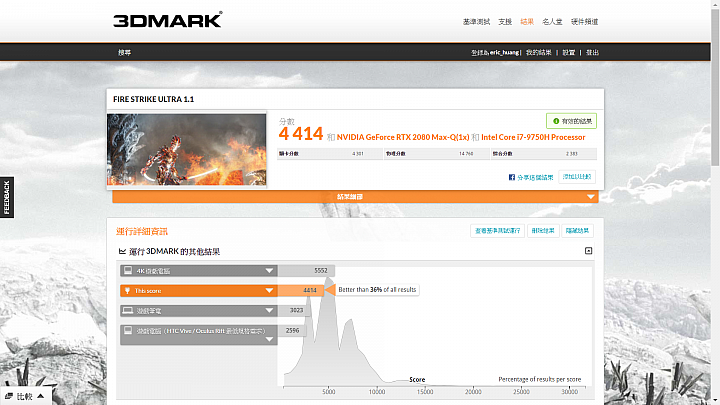This screenshot has width=720, height=405.
Task: Click the 5552 score bar for 4K gaming PC
Action: 306,271
